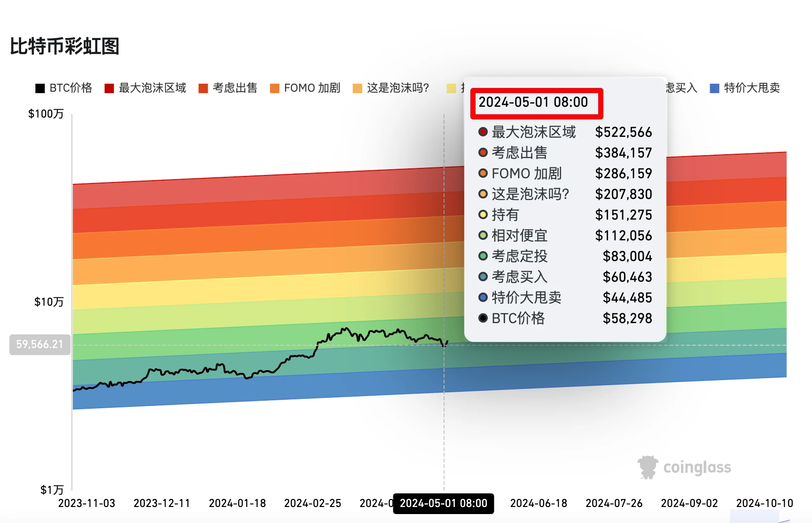Click tooltip BTC价格 value $58,298

pyautogui.click(x=627, y=318)
